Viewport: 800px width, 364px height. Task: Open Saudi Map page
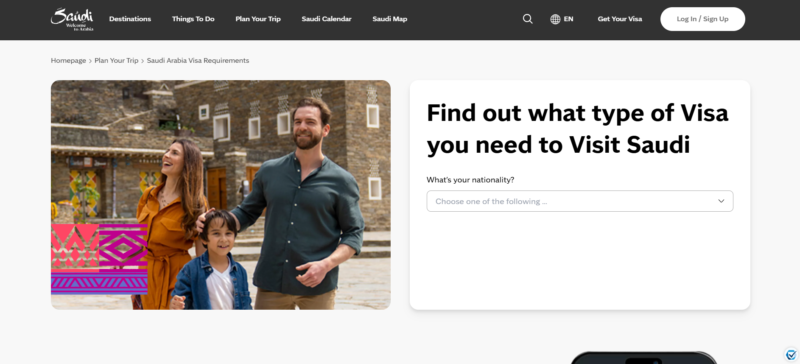390,19
